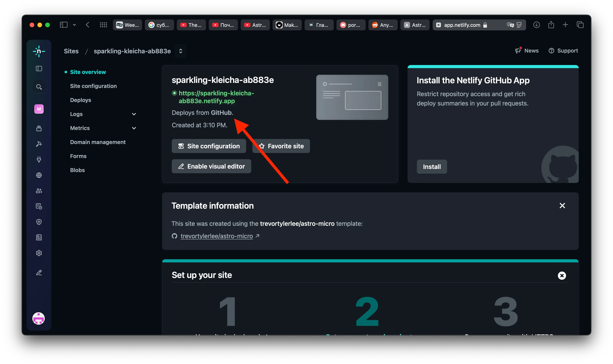
Task: Click the Netlify logo in the sidebar
Action: click(39, 51)
